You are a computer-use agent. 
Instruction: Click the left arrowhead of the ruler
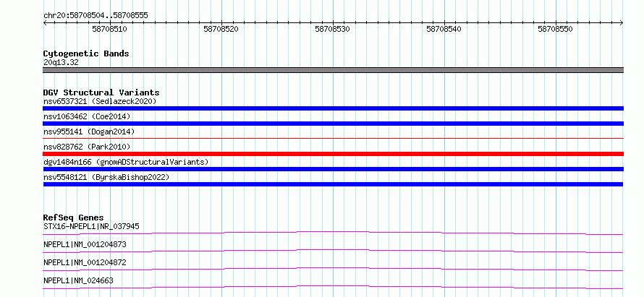click(x=45, y=23)
